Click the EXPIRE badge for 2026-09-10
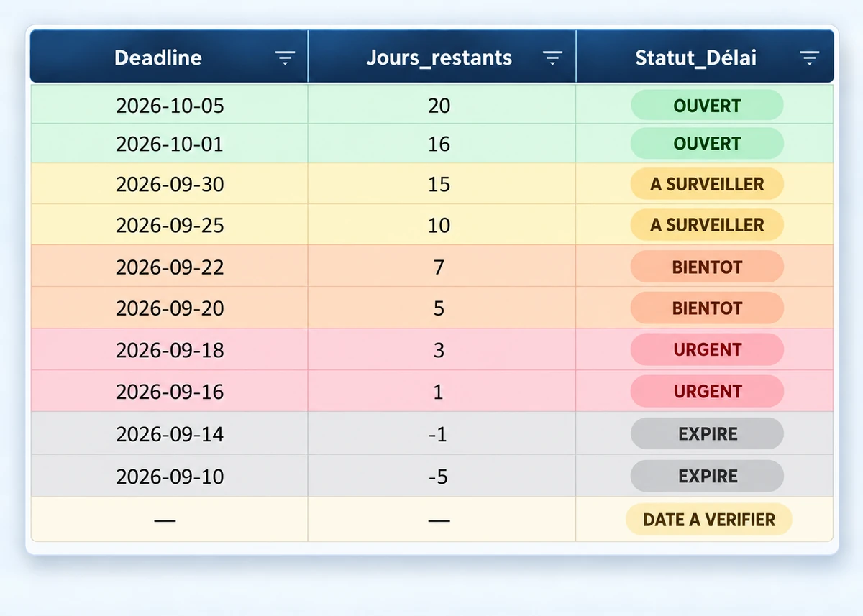This screenshot has height=616, width=863. (x=707, y=476)
